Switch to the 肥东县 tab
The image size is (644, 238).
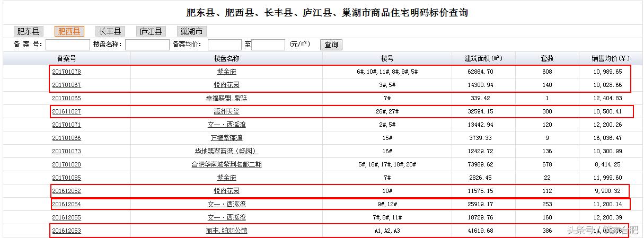(x=28, y=31)
